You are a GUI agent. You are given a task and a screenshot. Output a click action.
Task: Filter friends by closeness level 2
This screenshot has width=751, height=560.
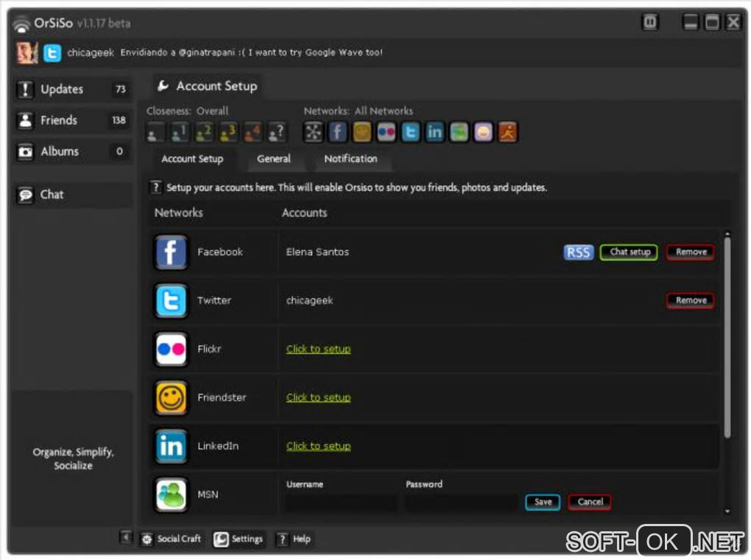point(204,132)
